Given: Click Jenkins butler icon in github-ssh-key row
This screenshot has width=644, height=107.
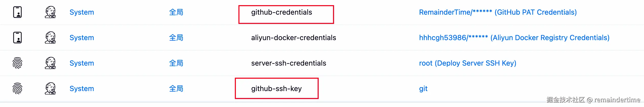Looking at the screenshot, I should (x=50, y=88).
